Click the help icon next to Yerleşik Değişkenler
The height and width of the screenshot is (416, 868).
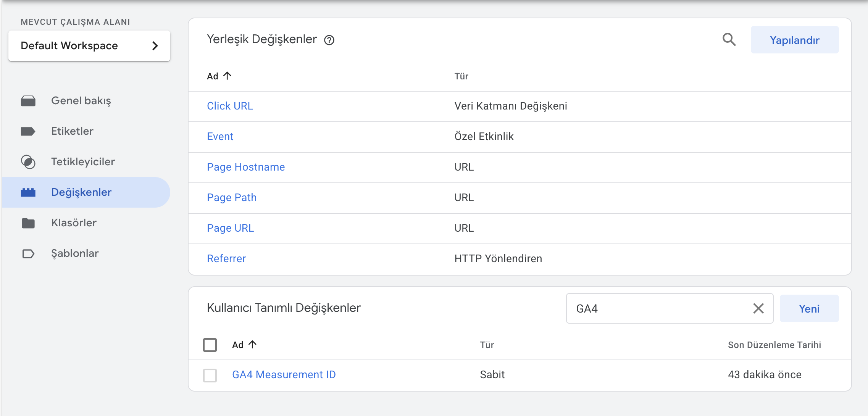click(329, 40)
